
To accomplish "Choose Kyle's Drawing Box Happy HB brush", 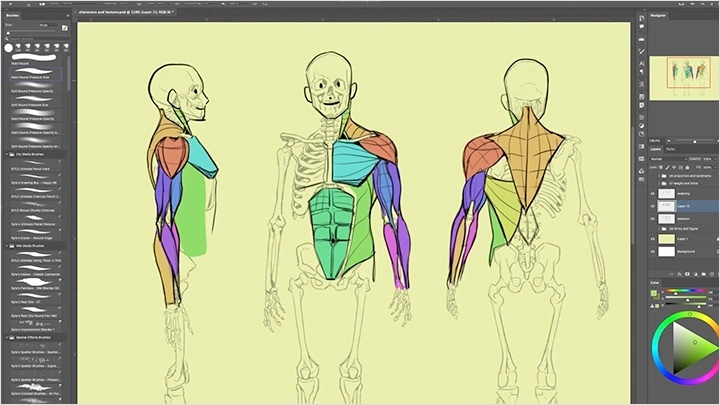I will click(35, 180).
